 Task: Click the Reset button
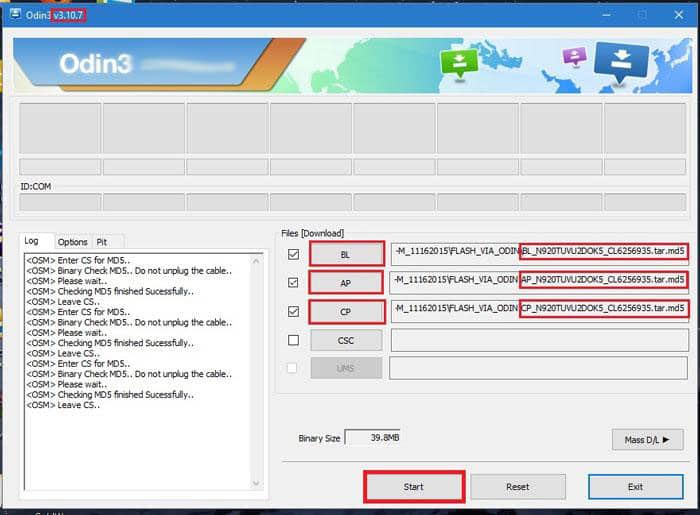click(518, 487)
